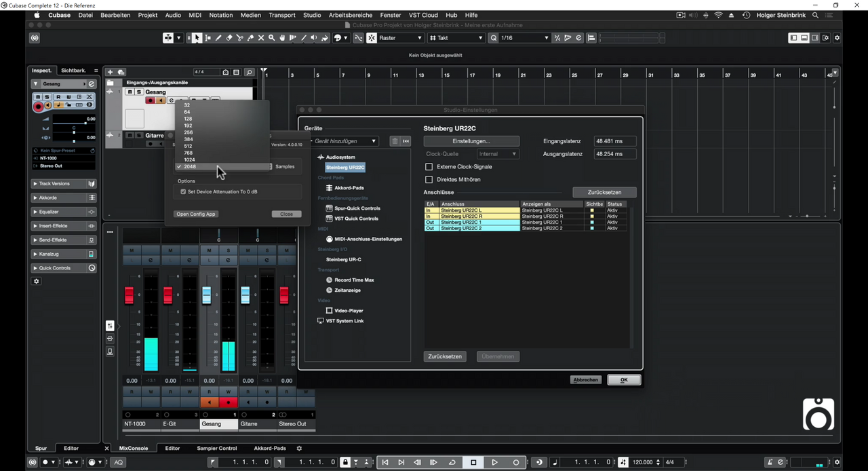Mute the Gesang track in track list
This screenshot has height=471, width=868.
[131, 92]
